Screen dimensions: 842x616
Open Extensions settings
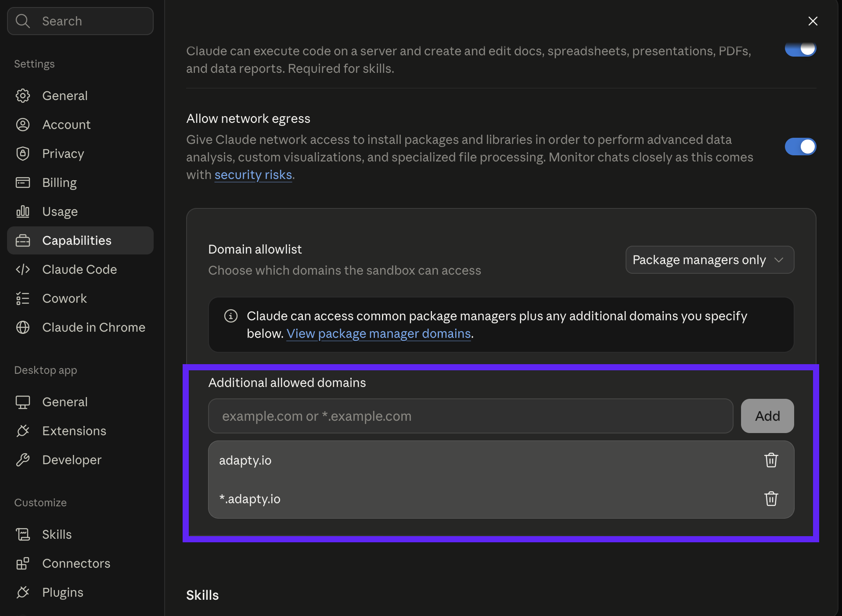pos(80,431)
